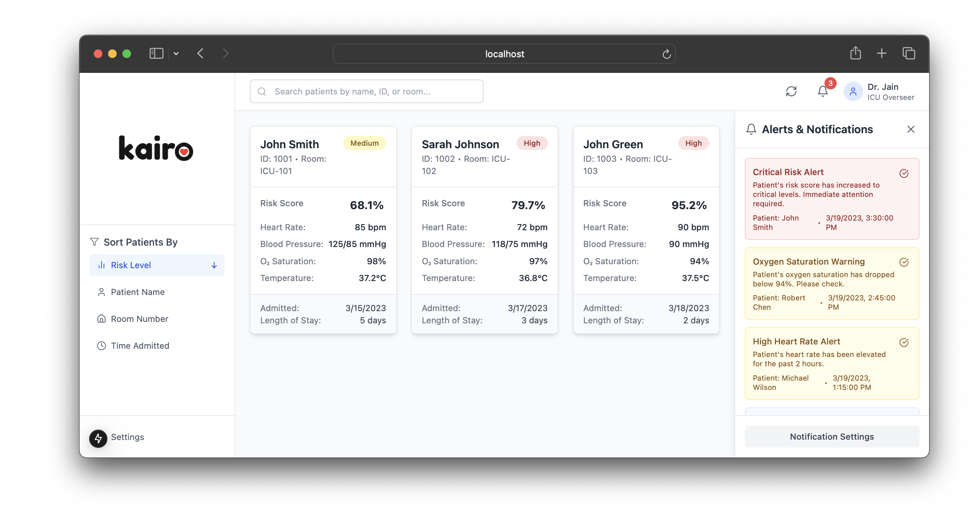Open Notification Settings button

831,436
